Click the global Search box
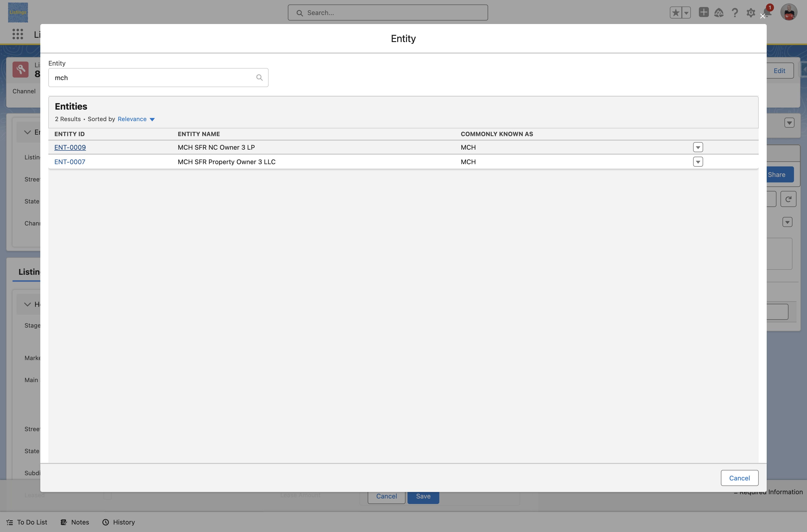The image size is (807, 532). [x=387, y=13]
